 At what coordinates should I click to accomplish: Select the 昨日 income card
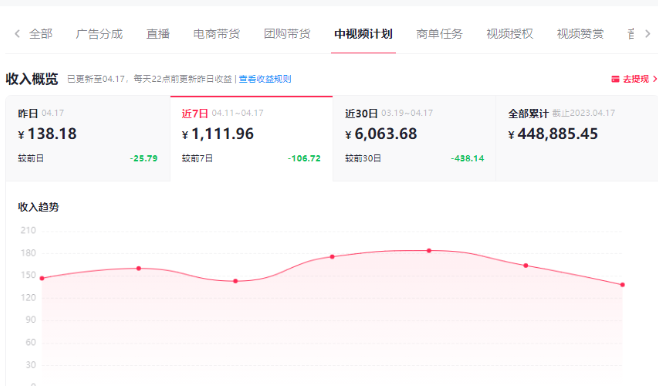[88, 138]
